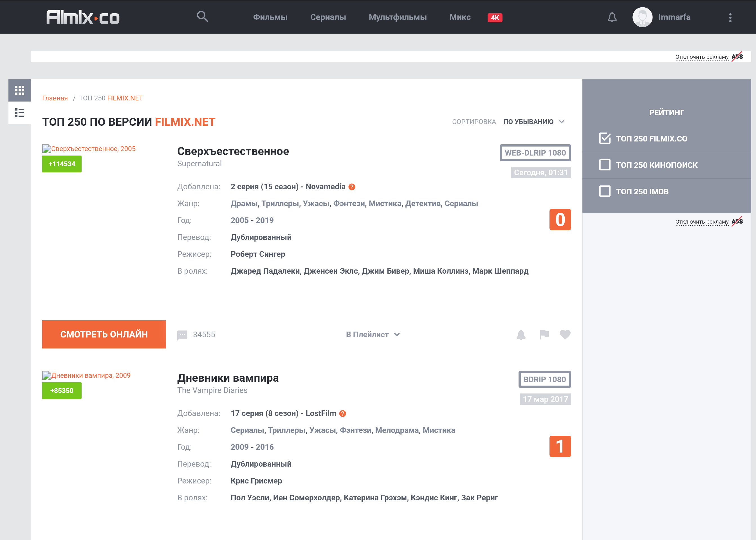Subscribe to Supernatural with bell icon
Screen dimensions: 756x540
tap(521, 334)
